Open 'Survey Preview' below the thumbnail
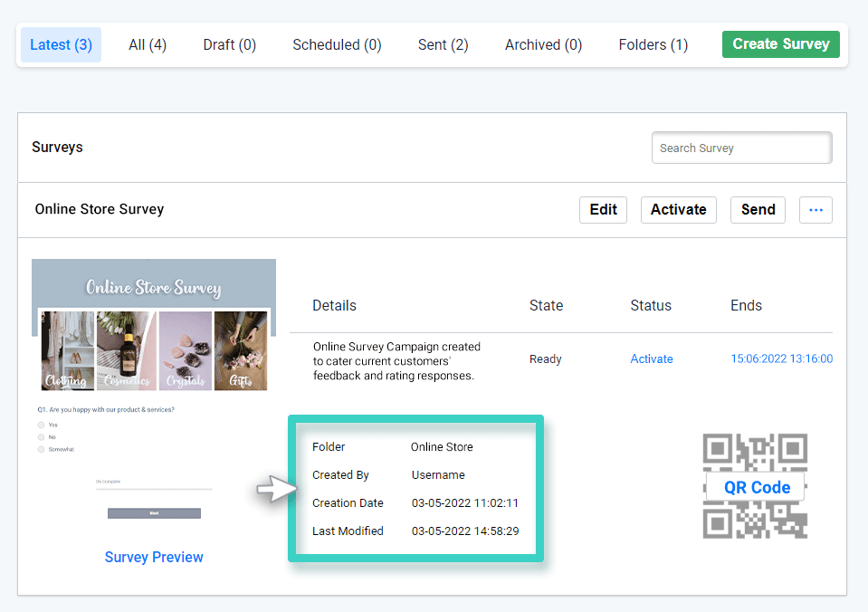The width and height of the screenshot is (868, 612). pyautogui.click(x=153, y=557)
